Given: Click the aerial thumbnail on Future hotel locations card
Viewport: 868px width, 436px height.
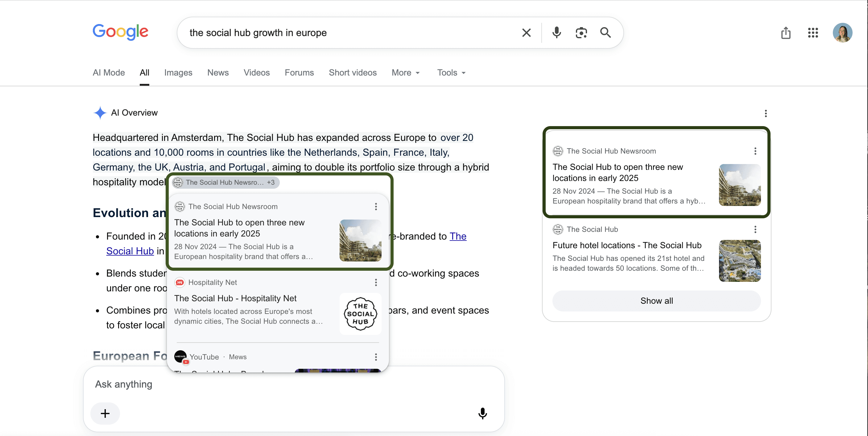Looking at the screenshot, I should click(x=739, y=261).
